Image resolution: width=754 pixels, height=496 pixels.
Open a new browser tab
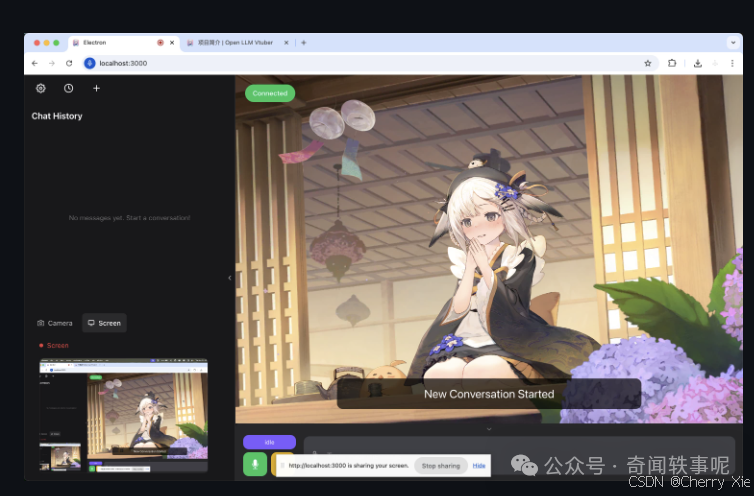[303, 43]
